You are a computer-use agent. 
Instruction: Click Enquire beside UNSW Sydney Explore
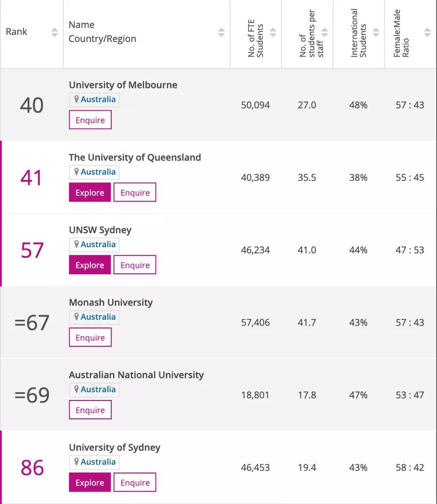[x=135, y=265]
